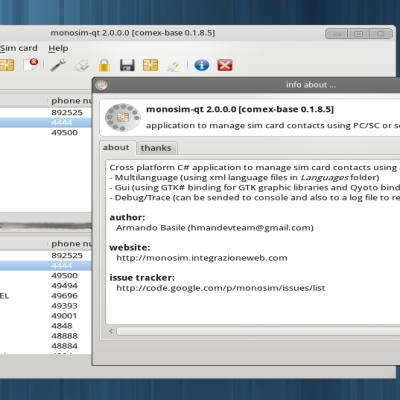Select the 49500 row in lower list

click(x=46, y=275)
